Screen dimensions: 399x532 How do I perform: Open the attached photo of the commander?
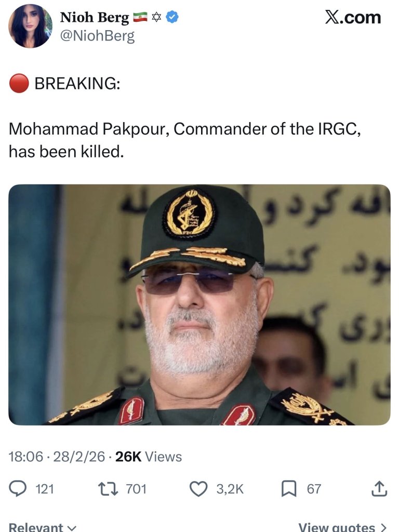click(199, 304)
